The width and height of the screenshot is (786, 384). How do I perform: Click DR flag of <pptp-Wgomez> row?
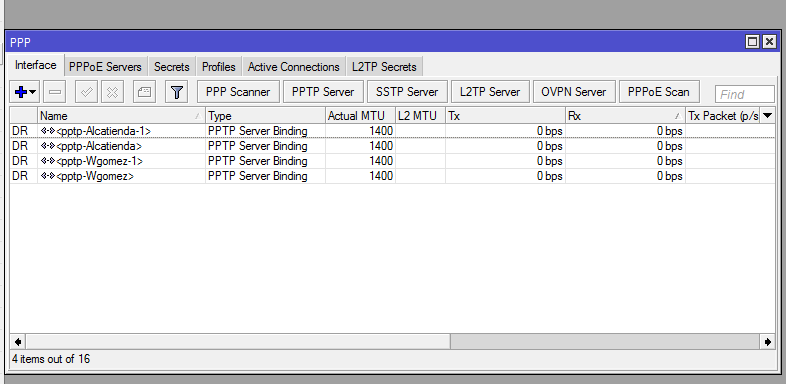[20, 176]
